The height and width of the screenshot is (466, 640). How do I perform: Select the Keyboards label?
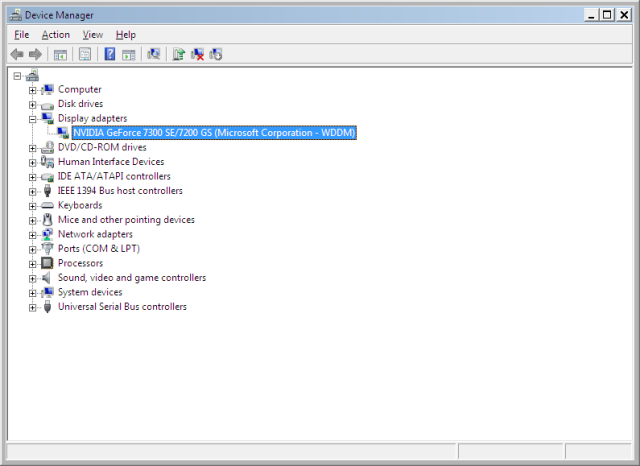(x=80, y=205)
